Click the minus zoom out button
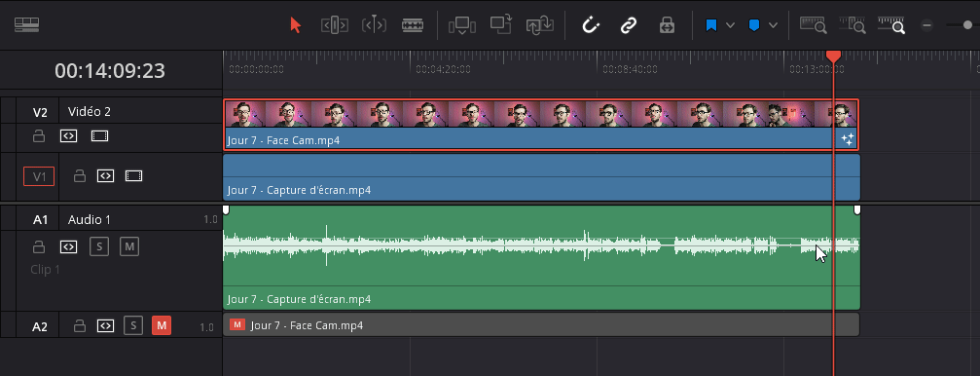 coord(927,25)
